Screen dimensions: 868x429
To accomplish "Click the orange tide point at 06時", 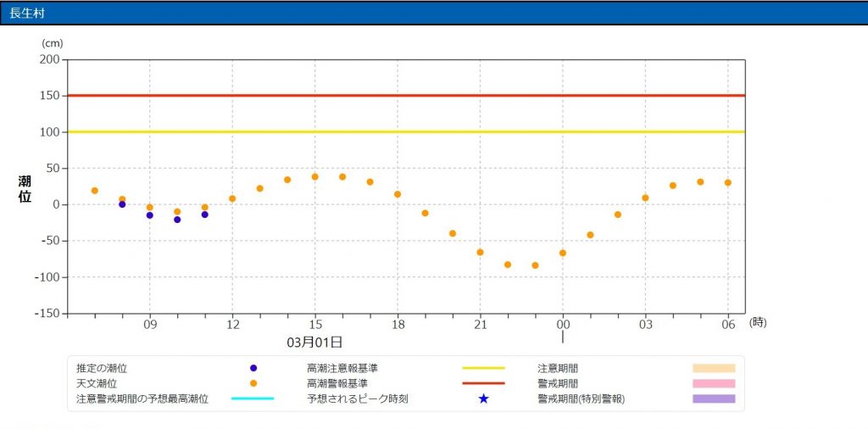I will (728, 182).
